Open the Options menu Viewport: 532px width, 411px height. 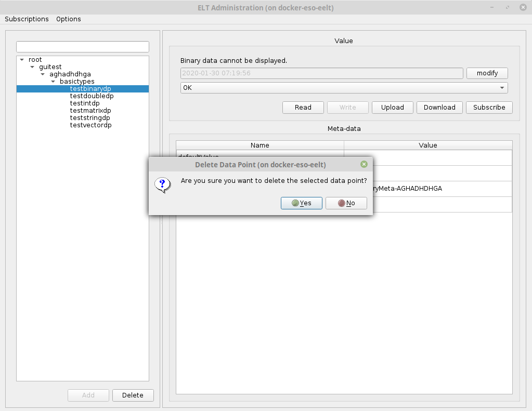click(69, 19)
